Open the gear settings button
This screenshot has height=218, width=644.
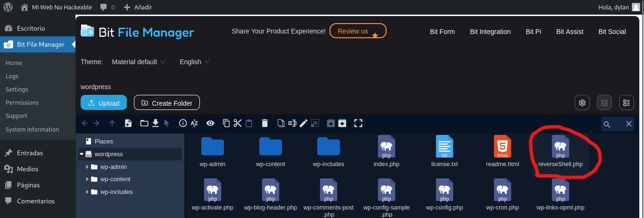(x=582, y=102)
